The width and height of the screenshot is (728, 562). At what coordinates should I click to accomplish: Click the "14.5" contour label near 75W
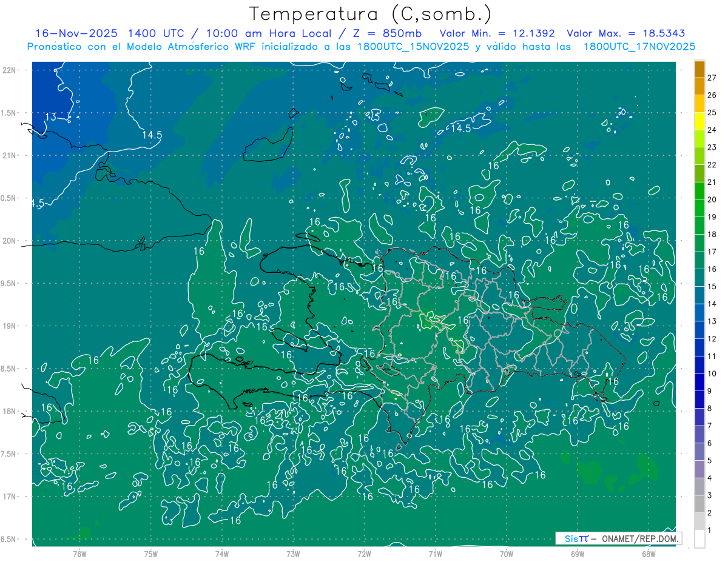(x=152, y=135)
